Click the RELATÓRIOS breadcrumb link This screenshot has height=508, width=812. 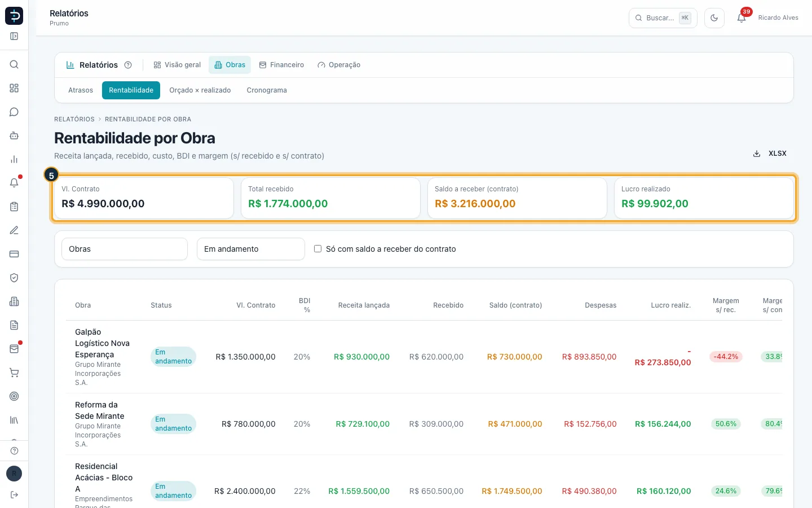tap(74, 119)
